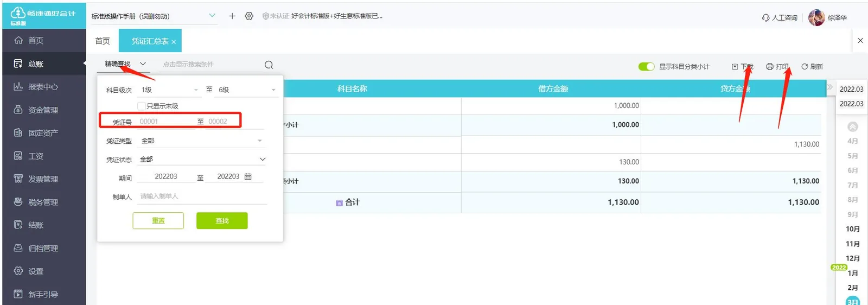Click the double-arrow collapse icon beside table
The height and width of the screenshot is (305, 868).
pos(829,87)
